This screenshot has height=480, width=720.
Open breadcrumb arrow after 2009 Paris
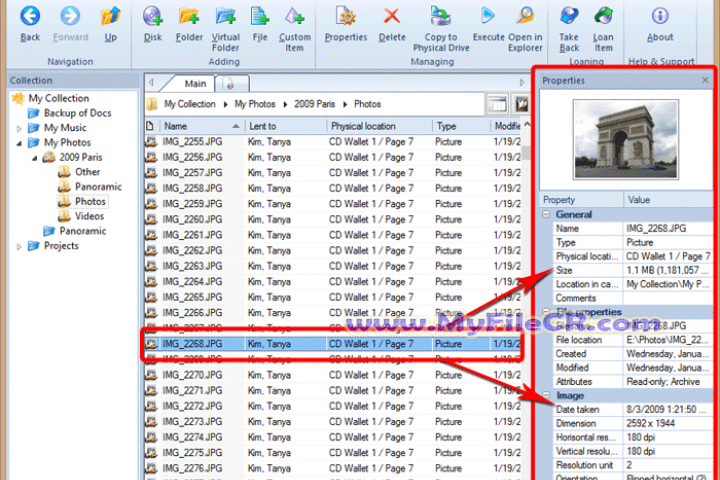pos(345,105)
